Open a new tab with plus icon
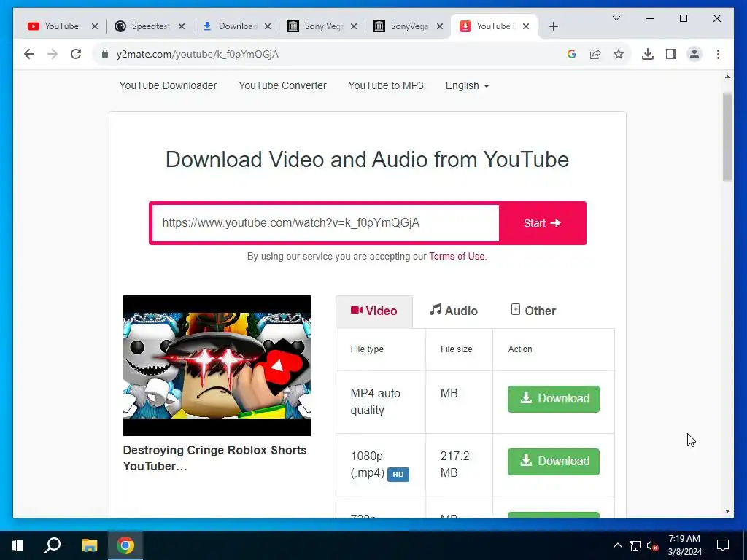This screenshot has height=560, width=747. 553,26
